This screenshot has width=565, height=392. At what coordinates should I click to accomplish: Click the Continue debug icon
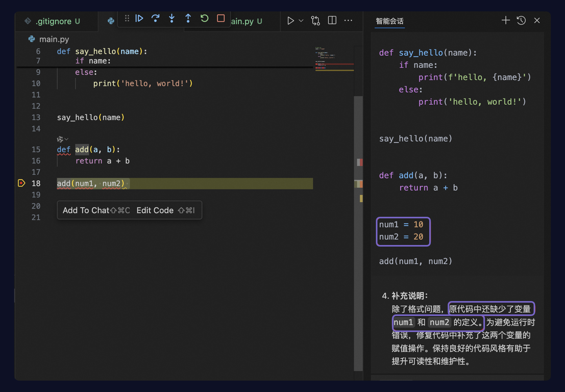139,18
